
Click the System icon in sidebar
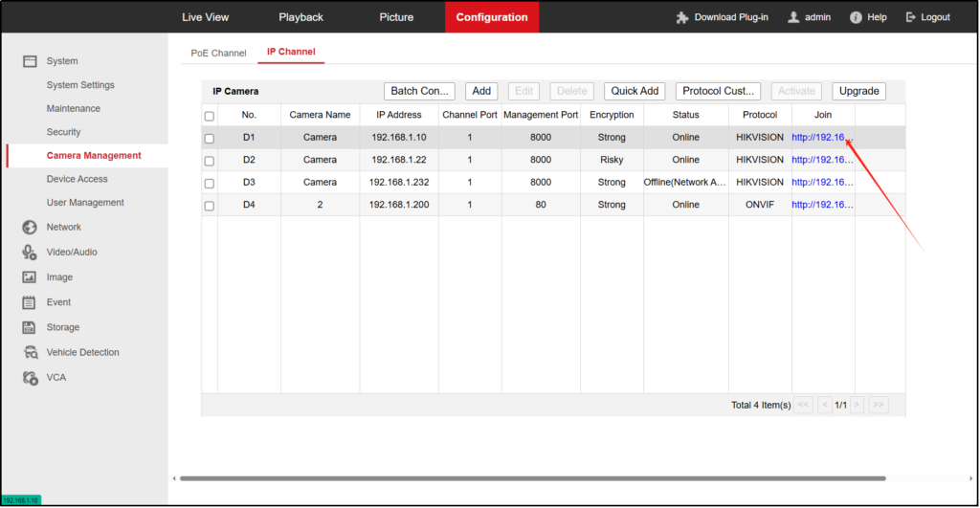click(30, 61)
